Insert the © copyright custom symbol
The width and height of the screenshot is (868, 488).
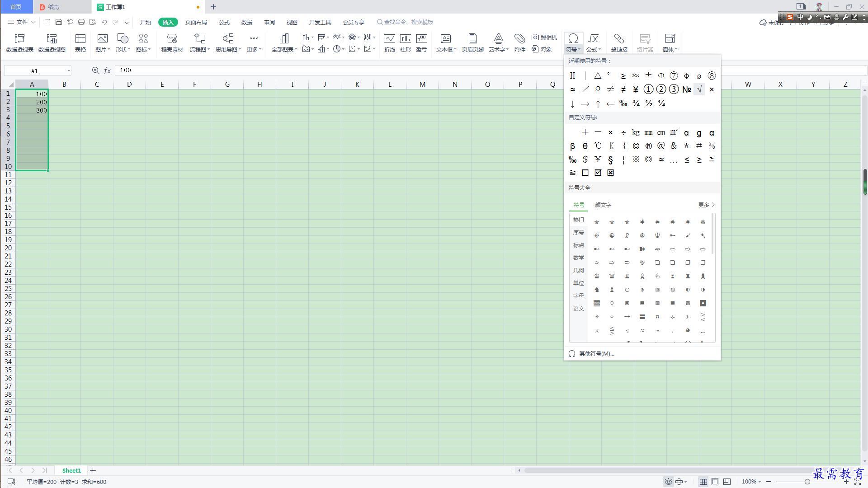point(636,145)
